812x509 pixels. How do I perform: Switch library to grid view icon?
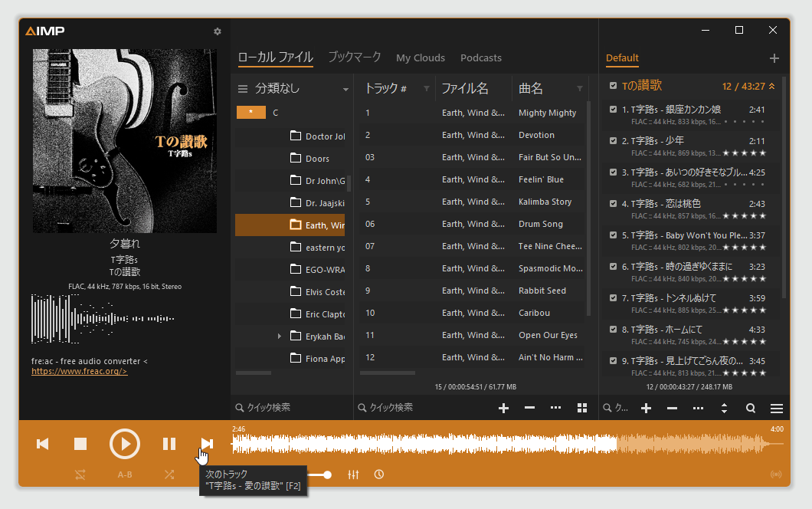pos(582,409)
